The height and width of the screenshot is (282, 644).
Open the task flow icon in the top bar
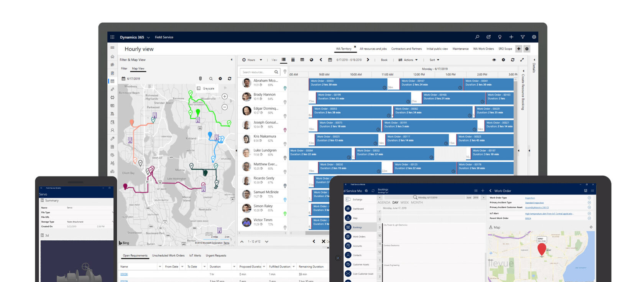(488, 37)
